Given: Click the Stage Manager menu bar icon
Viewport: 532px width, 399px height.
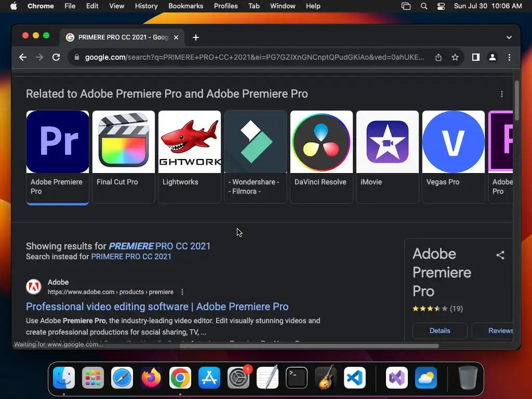Looking at the screenshot, I should tap(406, 6).
